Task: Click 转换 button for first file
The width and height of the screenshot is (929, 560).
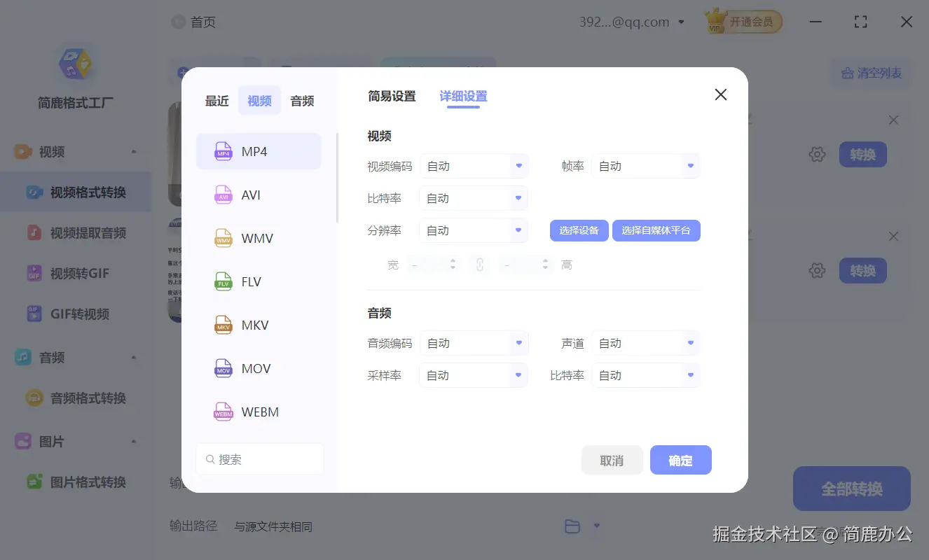Action: point(863,155)
